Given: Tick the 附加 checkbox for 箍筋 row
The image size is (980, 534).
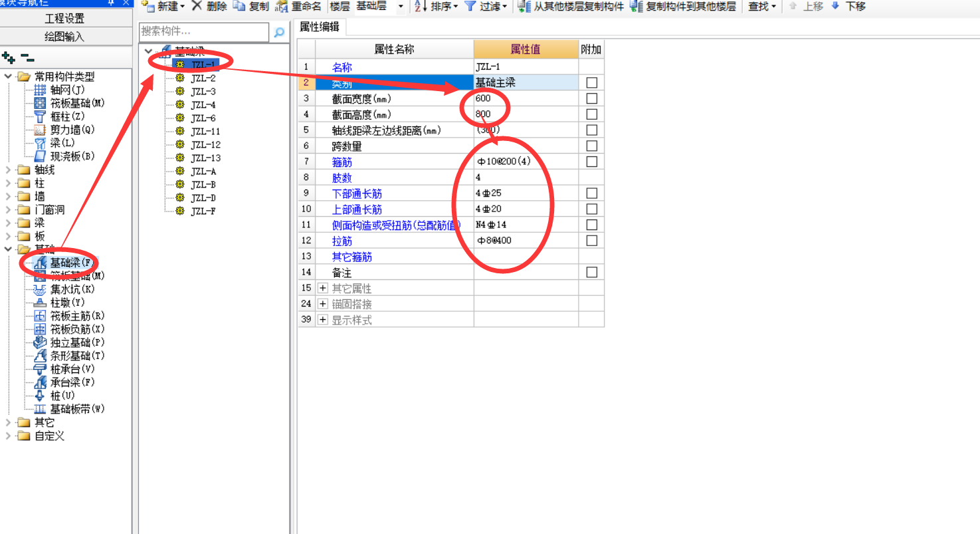Looking at the screenshot, I should [591, 162].
